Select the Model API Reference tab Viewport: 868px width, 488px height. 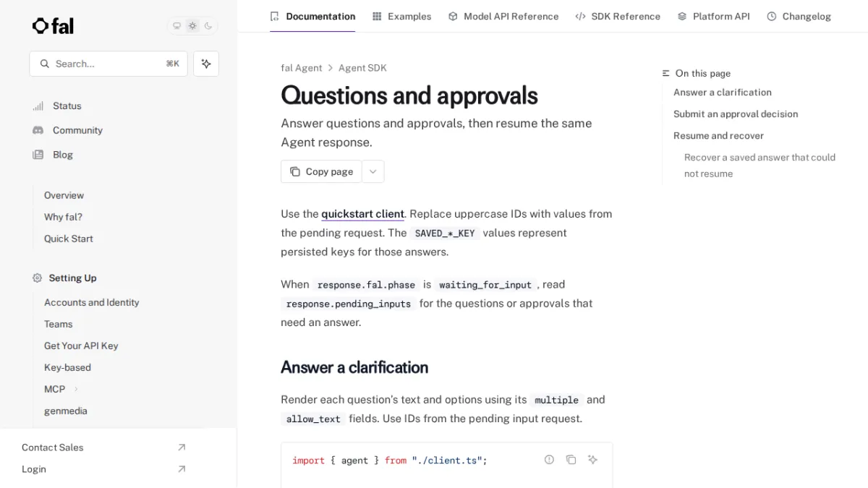tap(503, 16)
